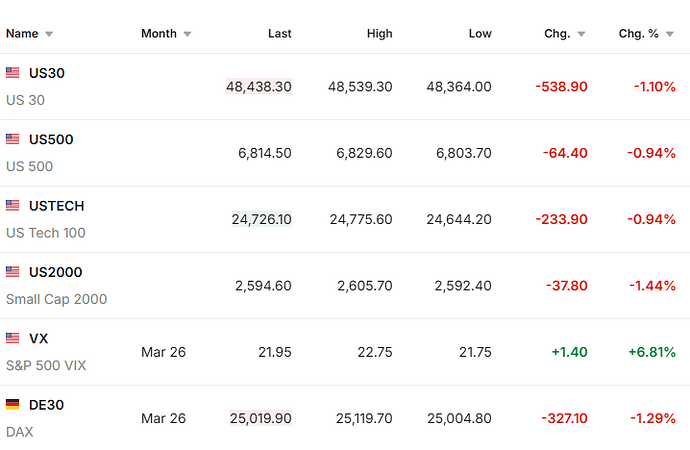The width and height of the screenshot is (690, 450).
Task: Click USTECH high value 24,775.60
Action: pos(361,220)
